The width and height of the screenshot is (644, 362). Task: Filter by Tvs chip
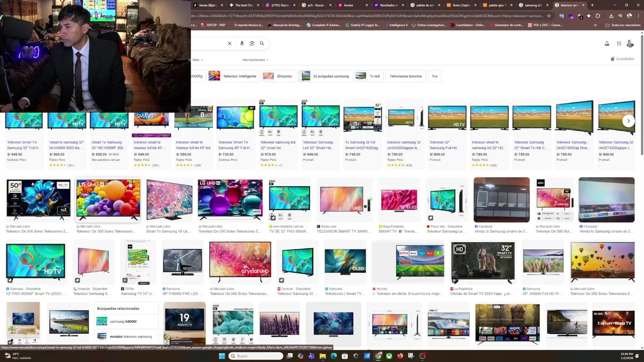coord(435,76)
